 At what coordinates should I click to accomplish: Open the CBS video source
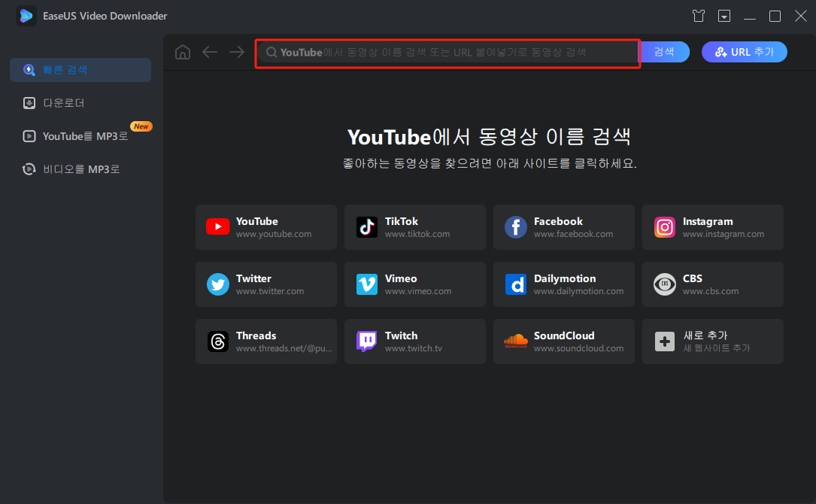[x=712, y=284]
